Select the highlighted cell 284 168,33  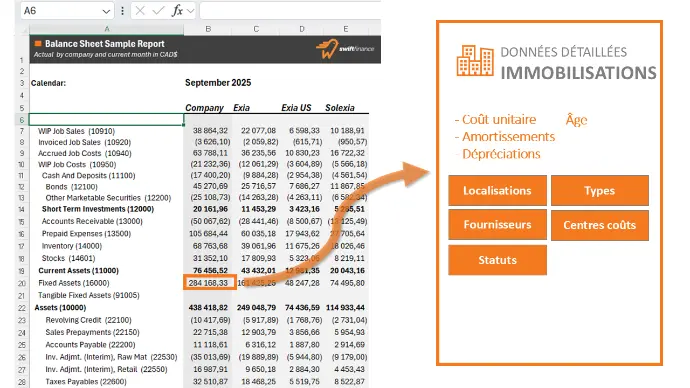[x=209, y=283]
